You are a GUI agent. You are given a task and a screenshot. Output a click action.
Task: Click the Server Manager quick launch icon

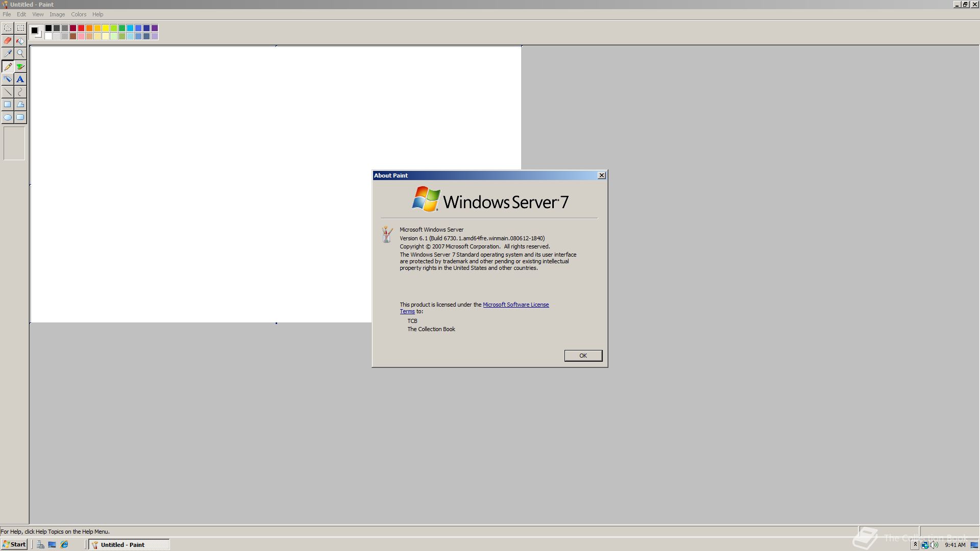(x=40, y=544)
